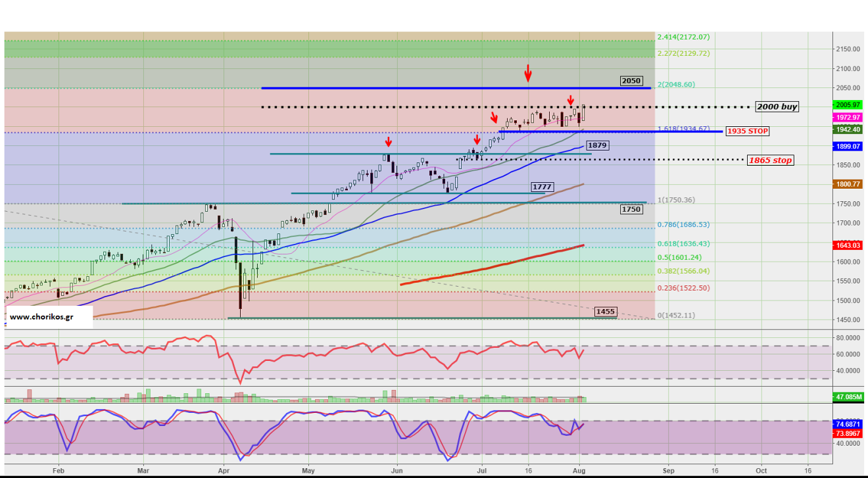The image size is (868, 478).
Task: Select the '1935 STOP' label
Action: (x=747, y=131)
